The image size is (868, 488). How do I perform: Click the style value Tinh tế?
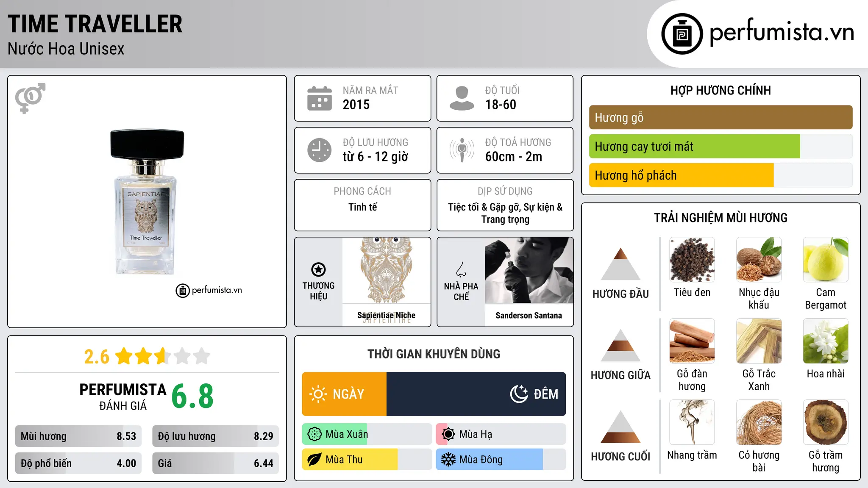(x=363, y=207)
